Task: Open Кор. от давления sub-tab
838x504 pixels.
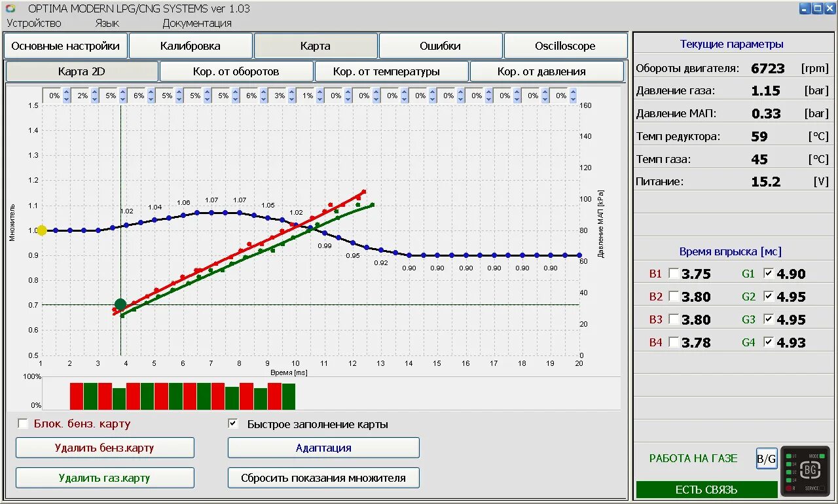Action: [547, 71]
